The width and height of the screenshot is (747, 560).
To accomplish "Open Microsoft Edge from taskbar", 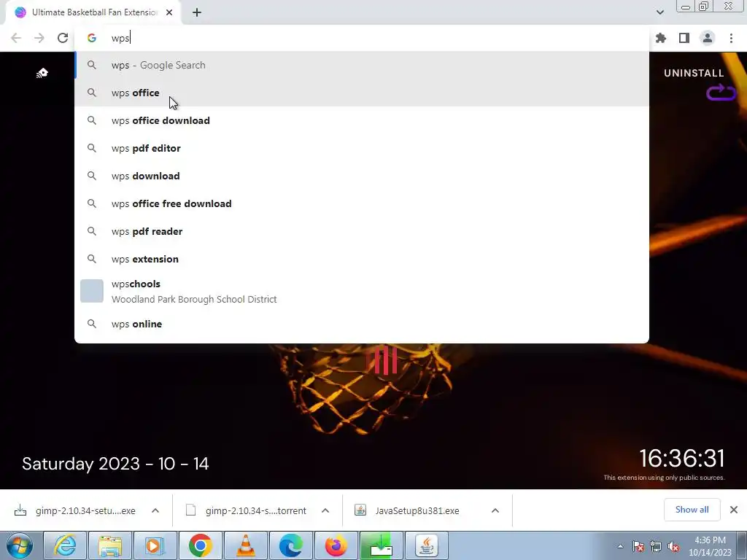I will 290,545.
